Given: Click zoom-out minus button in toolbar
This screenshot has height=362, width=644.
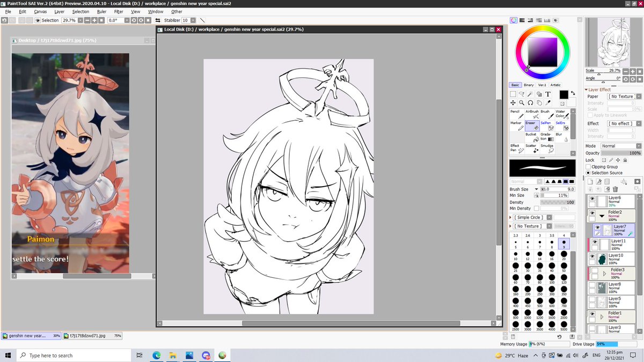Looking at the screenshot, I should [87, 20].
